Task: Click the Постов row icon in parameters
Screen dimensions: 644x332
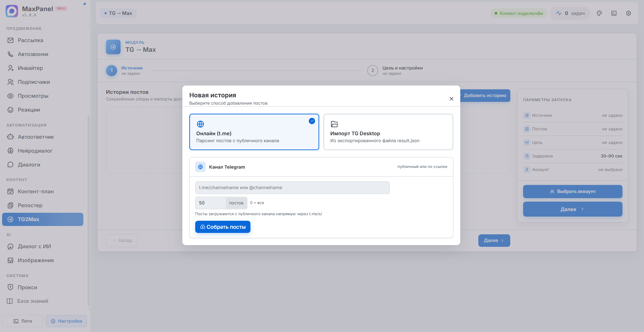Action: coord(527,129)
